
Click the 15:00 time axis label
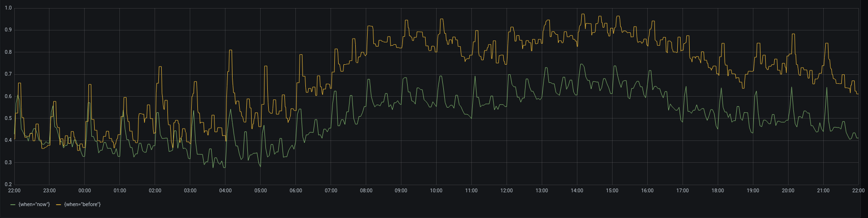tap(612, 190)
